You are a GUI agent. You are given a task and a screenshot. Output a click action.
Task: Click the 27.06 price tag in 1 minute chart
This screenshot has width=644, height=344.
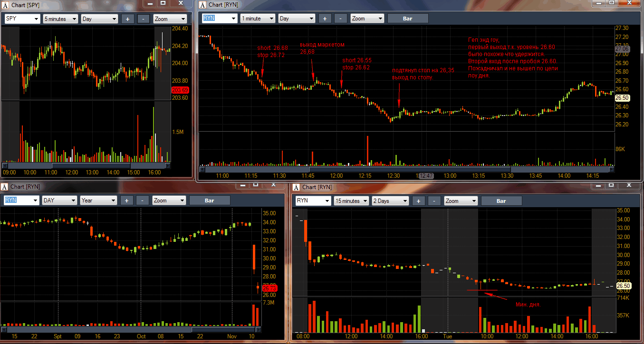pyautogui.click(x=622, y=49)
